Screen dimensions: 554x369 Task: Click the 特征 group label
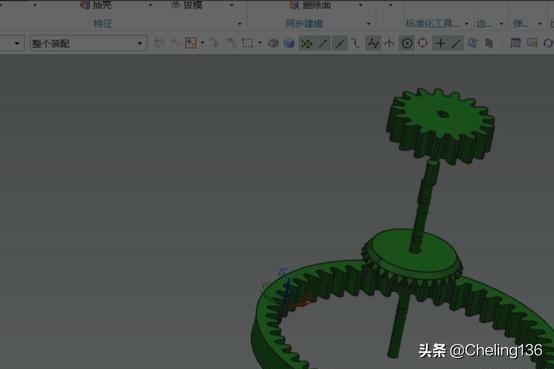[102, 24]
